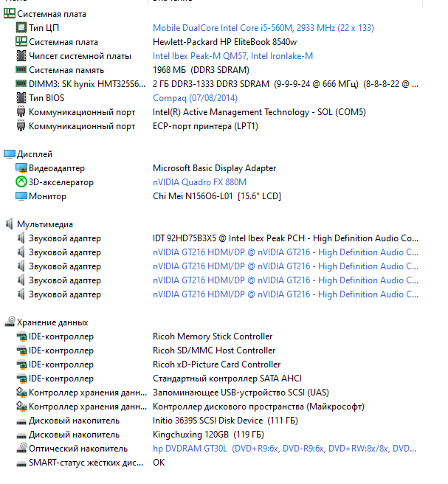Click the optical drive icon beside Оптический накопитель
This screenshot has width=448, height=484.
(21, 448)
